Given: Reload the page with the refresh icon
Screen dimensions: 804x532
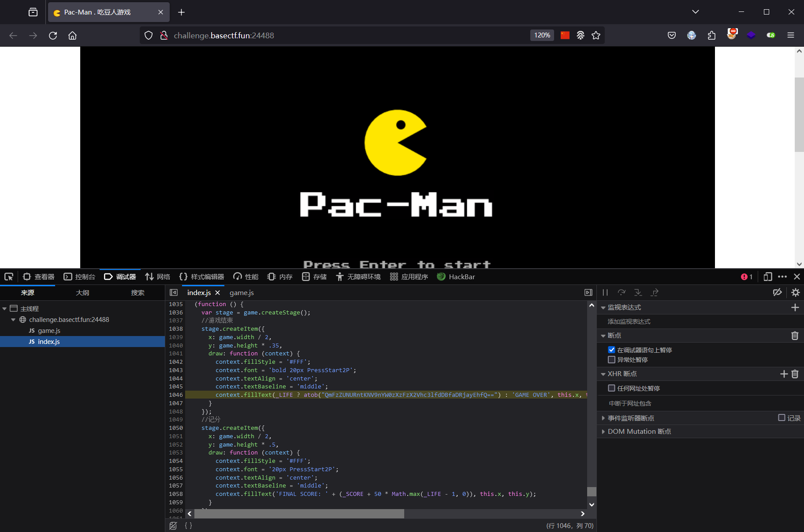Looking at the screenshot, I should (53, 36).
